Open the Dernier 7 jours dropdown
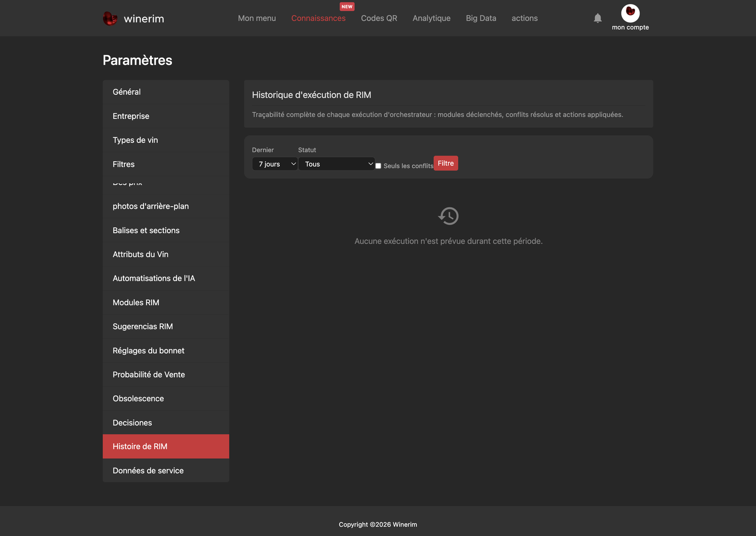 point(275,164)
